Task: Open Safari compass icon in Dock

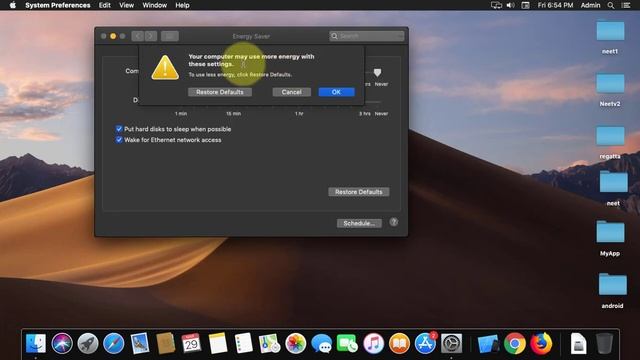Action: point(113,343)
